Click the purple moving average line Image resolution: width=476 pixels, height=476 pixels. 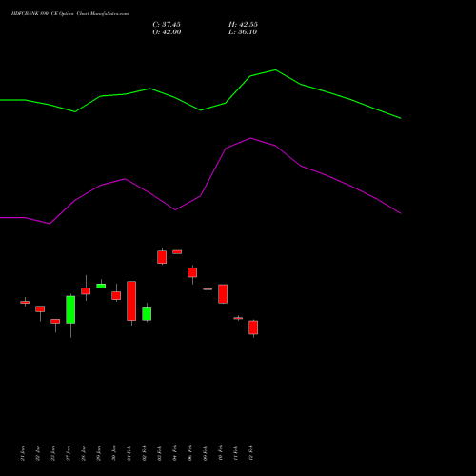pyautogui.click(x=200, y=196)
